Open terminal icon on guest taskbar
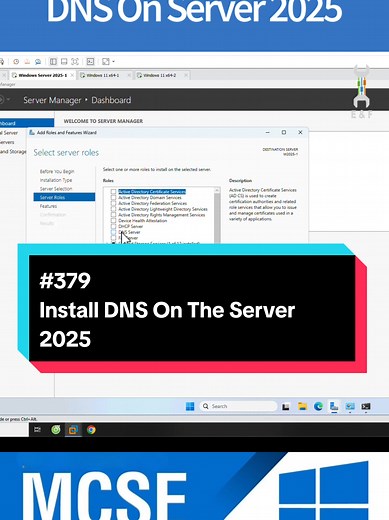 coord(366,406)
